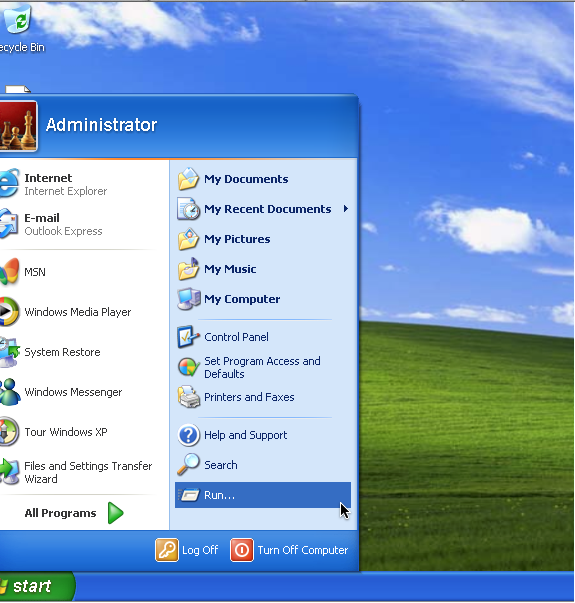Click the Control Panel icon

pos(188,337)
